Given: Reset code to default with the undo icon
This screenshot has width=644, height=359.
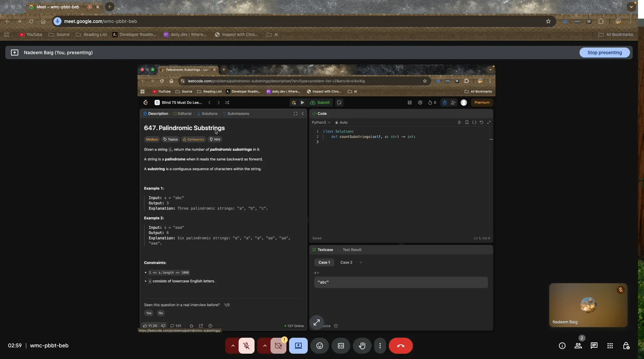Looking at the screenshot, I should click(482, 122).
